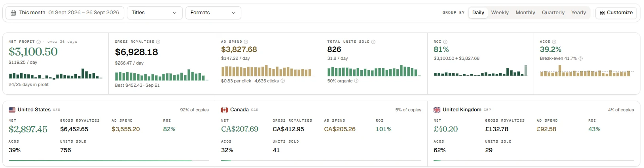
Task: Click Canada net CA$207.69
Action: click(240, 129)
